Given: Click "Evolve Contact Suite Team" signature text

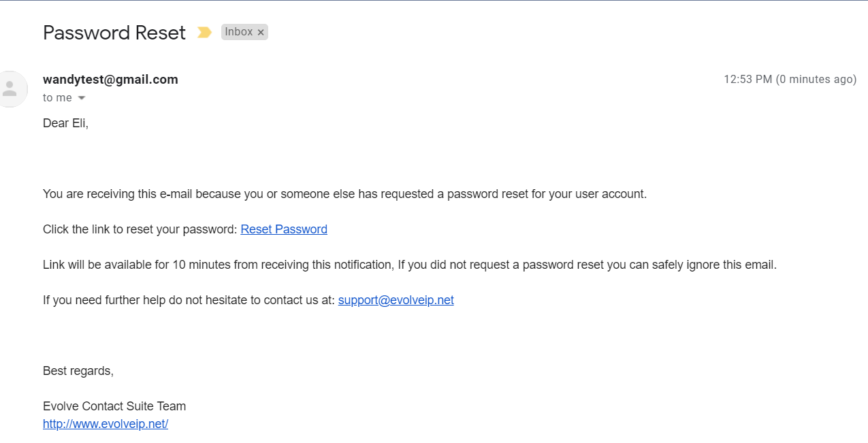Looking at the screenshot, I should (114, 406).
